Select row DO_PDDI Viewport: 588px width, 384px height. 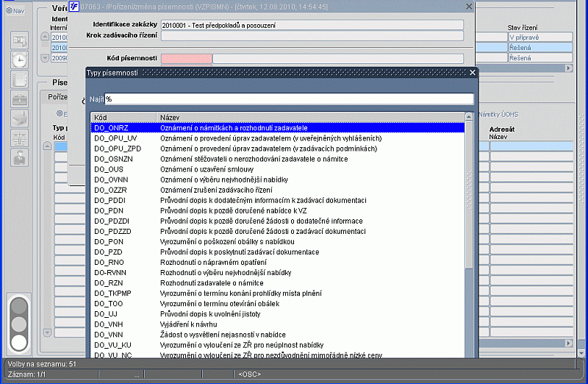coord(278,200)
